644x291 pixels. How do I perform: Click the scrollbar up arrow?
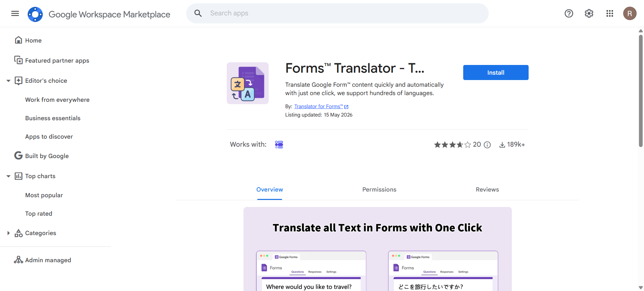[x=641, y=31]
